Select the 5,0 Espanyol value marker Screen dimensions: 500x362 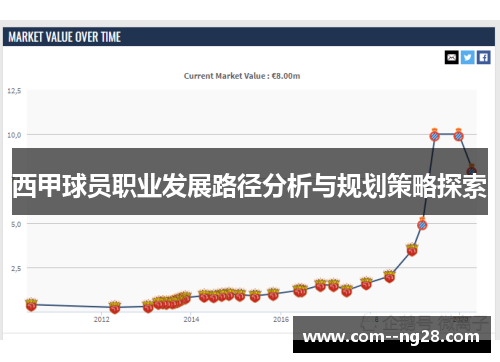(422, 224)
